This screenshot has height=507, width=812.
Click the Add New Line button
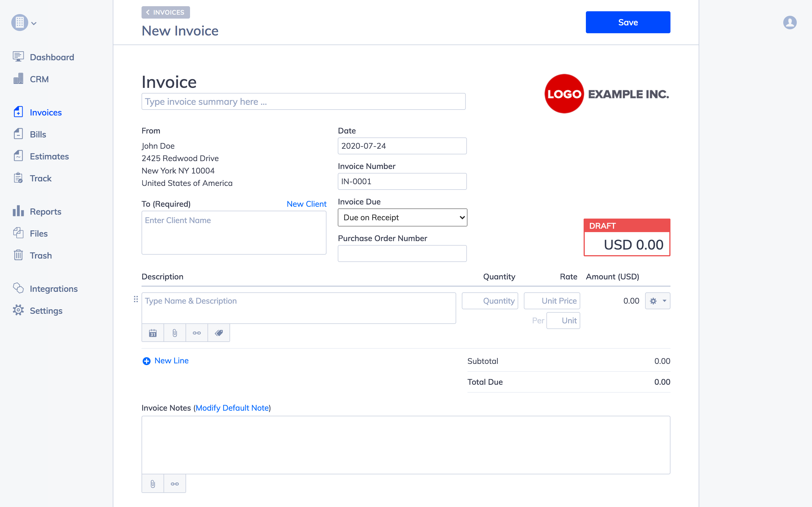[166, 360]
